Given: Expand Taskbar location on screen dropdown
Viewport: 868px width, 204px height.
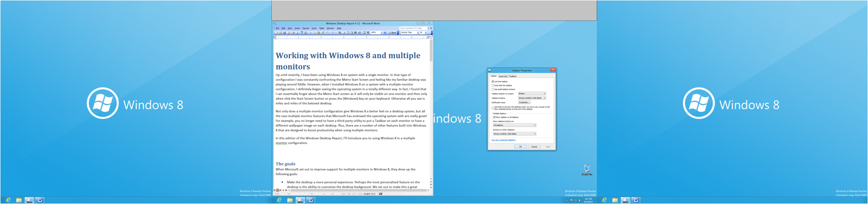Looking at the screenshot, I should 532,93.
